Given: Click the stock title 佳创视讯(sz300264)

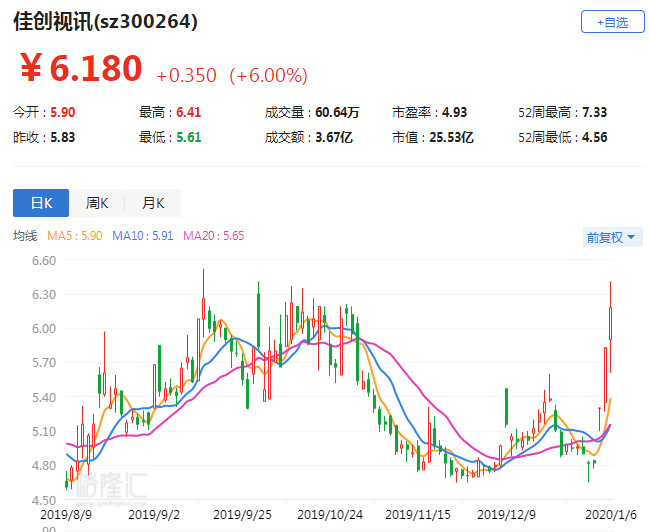Looking at the screenshot, I should coord(105,22).
